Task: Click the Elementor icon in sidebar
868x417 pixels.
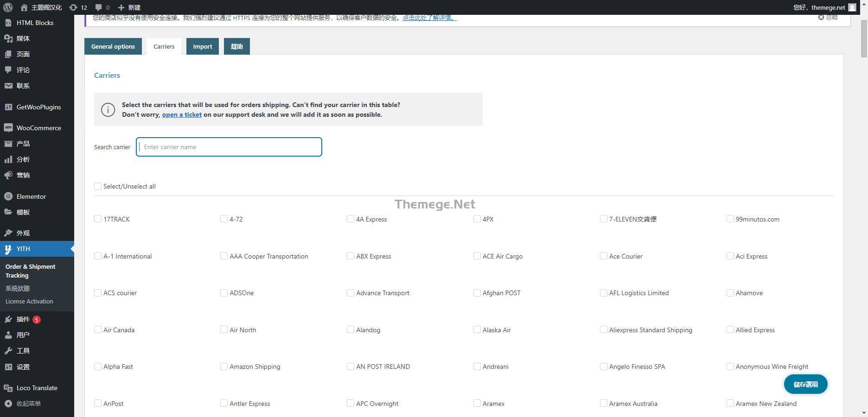Action: [x=8, y=196]
